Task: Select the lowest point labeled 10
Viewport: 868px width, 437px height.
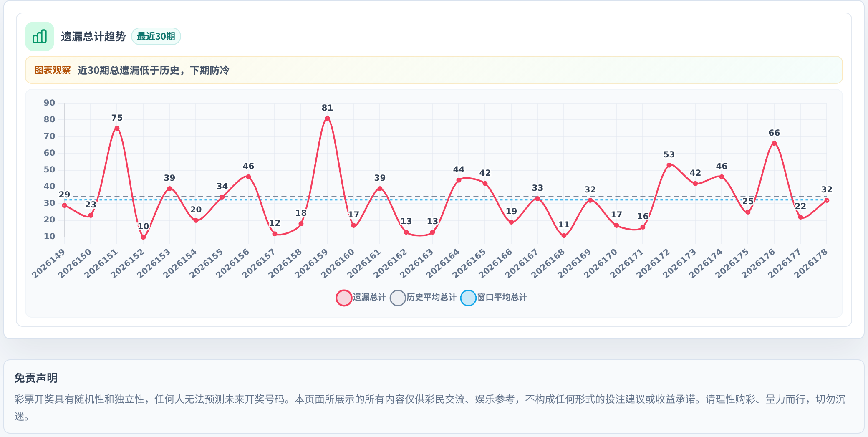Action: (x=143, y=237)
